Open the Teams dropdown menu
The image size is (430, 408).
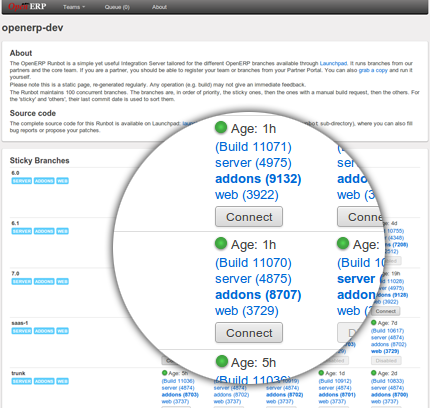tap(74, 7)
